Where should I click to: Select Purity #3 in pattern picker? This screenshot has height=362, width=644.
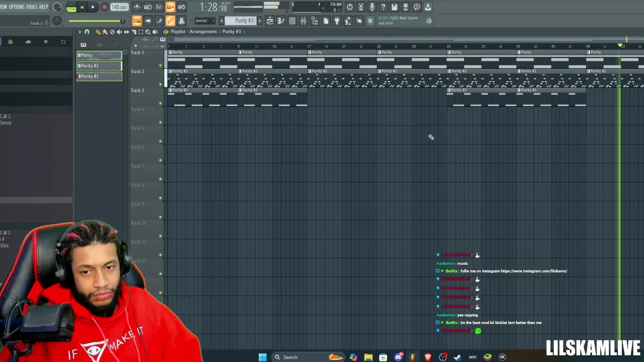click(x=99, y=76)
